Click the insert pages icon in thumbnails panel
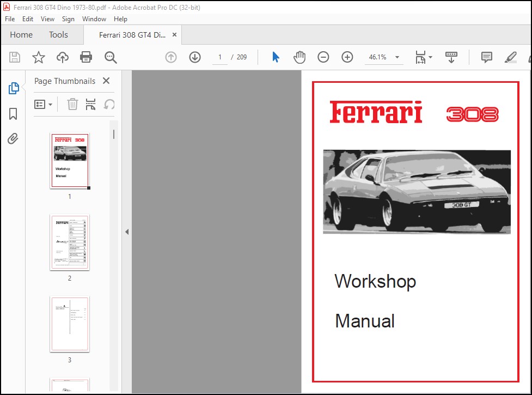Screen dimensions: 532x395 [x=90, y=104]
